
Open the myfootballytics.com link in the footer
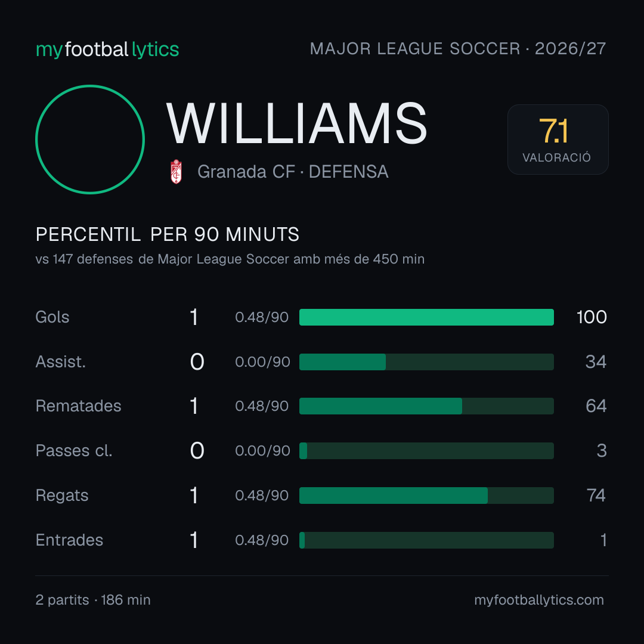point(539,600)
